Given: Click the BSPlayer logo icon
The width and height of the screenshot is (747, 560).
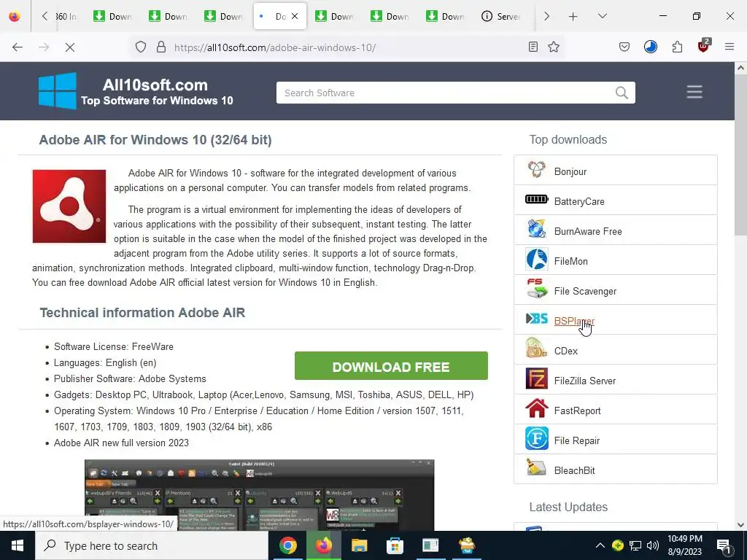Looking at the screenshot, I should 536,319.
